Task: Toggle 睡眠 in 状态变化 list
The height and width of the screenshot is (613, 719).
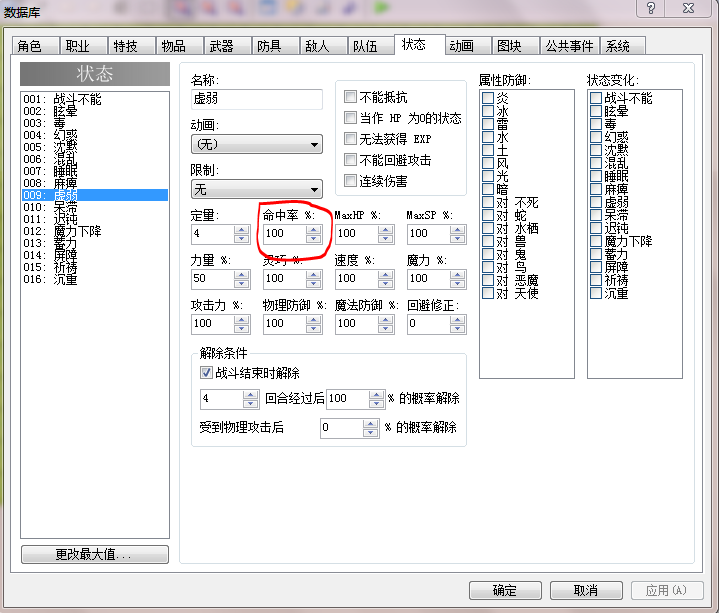Action: click(596, 176)
